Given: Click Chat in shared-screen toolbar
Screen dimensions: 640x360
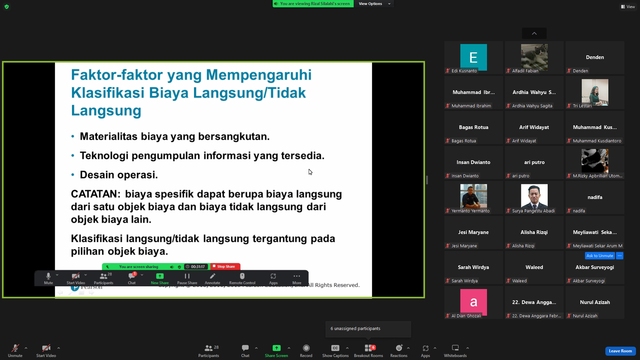Looking at the screenshot, I should coord(131,278).
